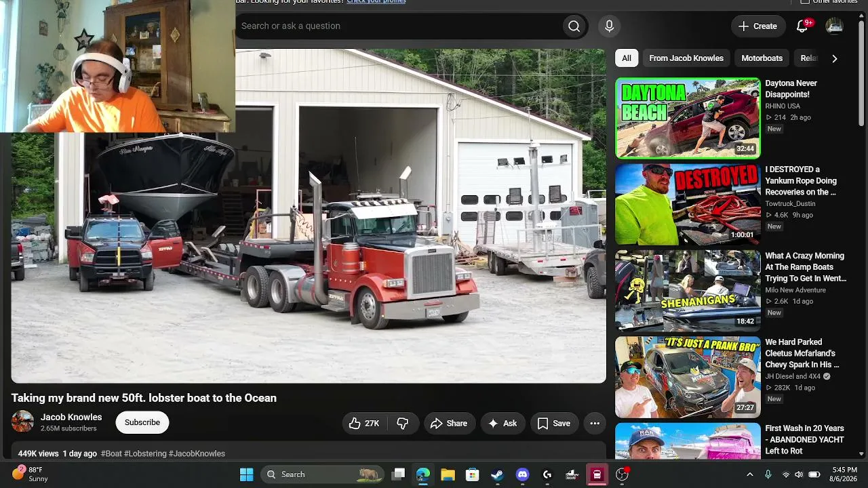The width and height of the screenshot is (868, 488).
Task: Share this video
Action: pyautogui.click(x=449, y=424)
